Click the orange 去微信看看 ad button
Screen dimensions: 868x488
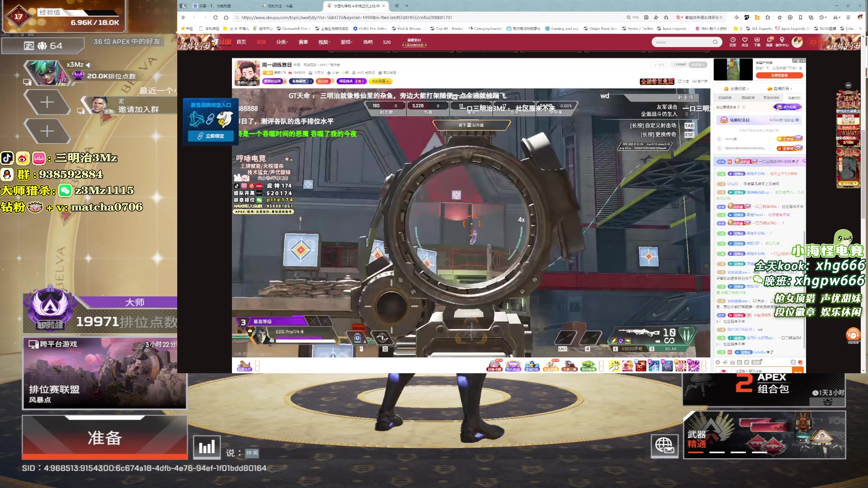pos(779,75)
